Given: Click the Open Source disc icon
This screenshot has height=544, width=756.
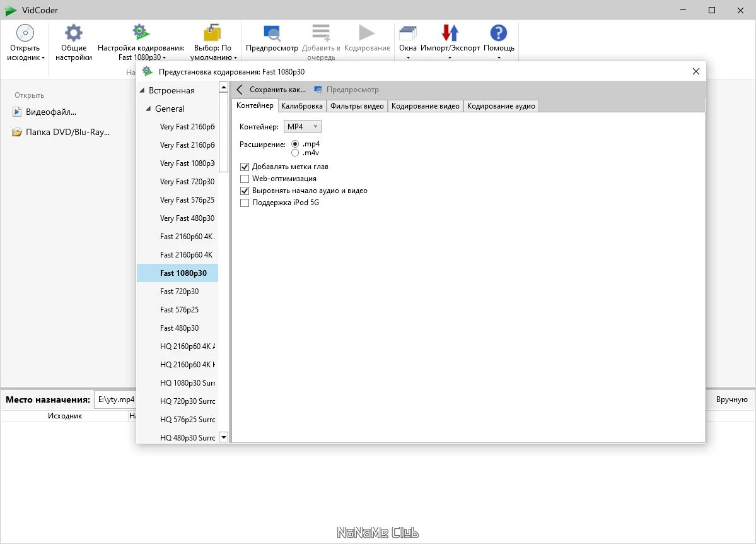Looking at the screenshot, I should pos(25,33).
